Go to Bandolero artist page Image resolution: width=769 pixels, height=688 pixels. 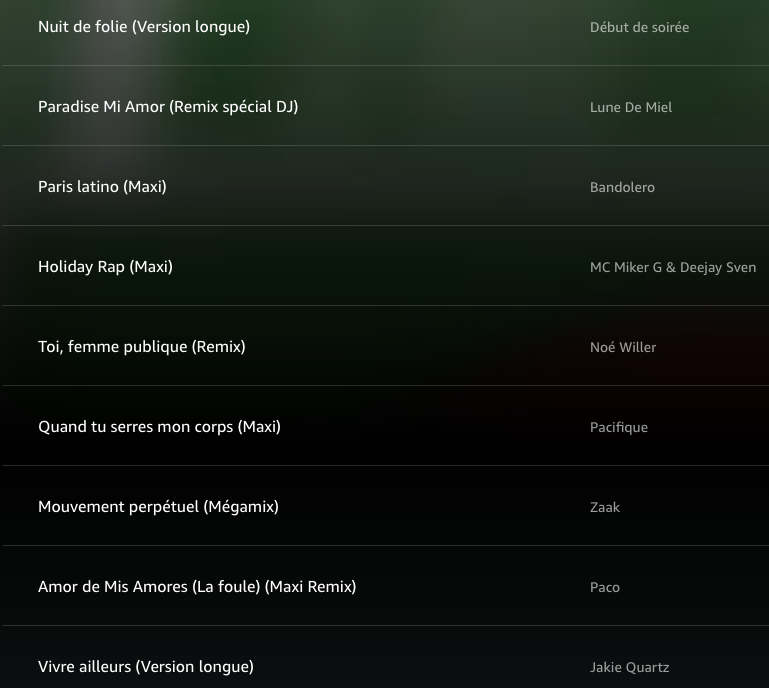[622, 187]
